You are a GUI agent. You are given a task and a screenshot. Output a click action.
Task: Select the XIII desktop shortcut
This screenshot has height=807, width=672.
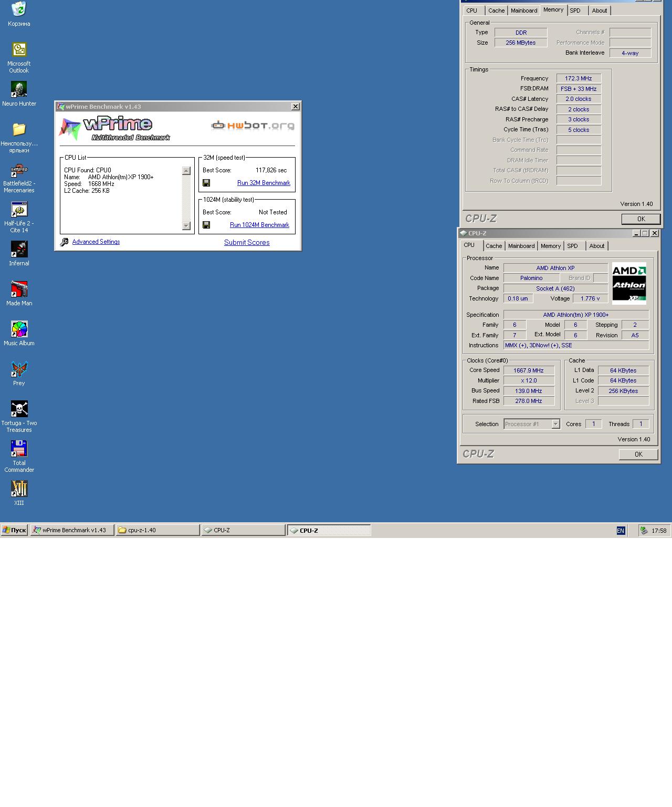(x=19, y=493)
